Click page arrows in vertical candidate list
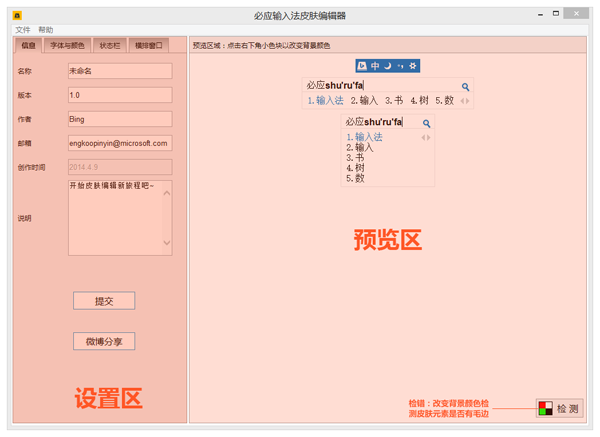This screenshot has height=437, width=600. tap(426, 138)
